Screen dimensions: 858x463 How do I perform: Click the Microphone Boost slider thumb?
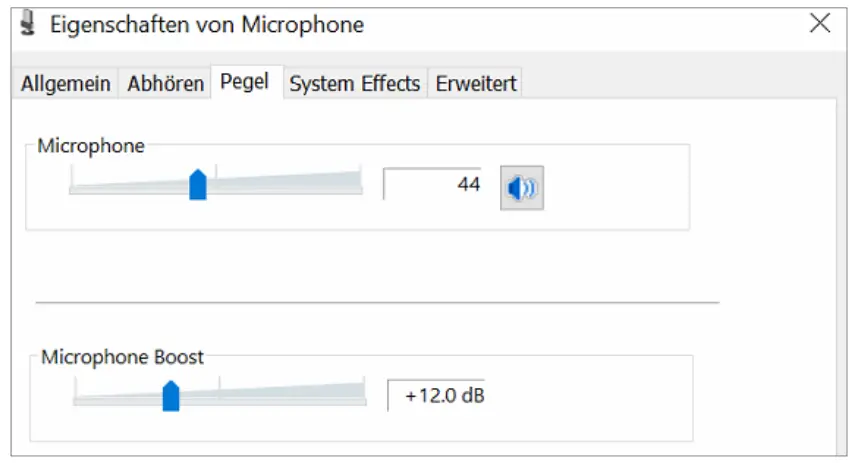point(171,395)
